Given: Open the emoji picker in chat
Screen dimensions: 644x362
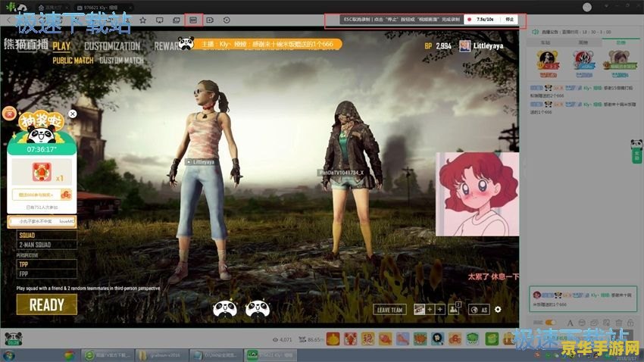Looking at the screenshot, I should tap(582, 323).
